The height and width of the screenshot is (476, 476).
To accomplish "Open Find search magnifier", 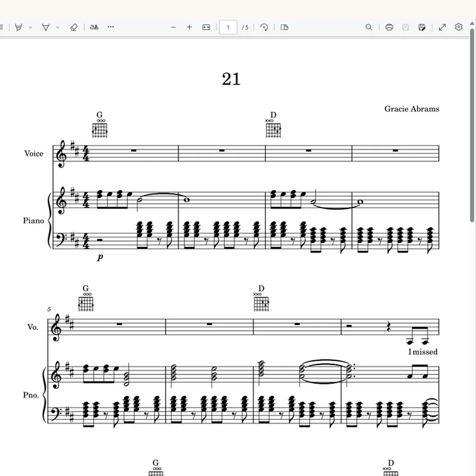I will click(369, 28).
